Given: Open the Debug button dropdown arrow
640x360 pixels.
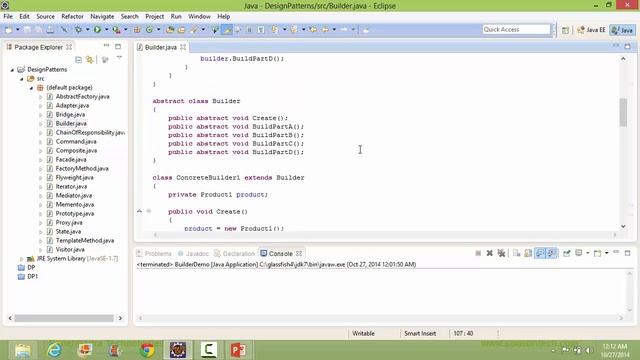Looking at the screenshot, I should pos(87,29).
